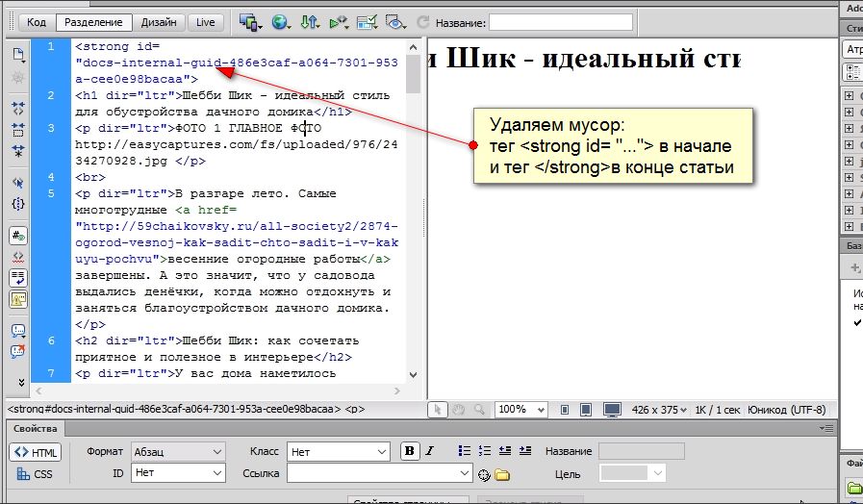Open the Формат dropdown
The image size is (863, 504).
(178, 451)
